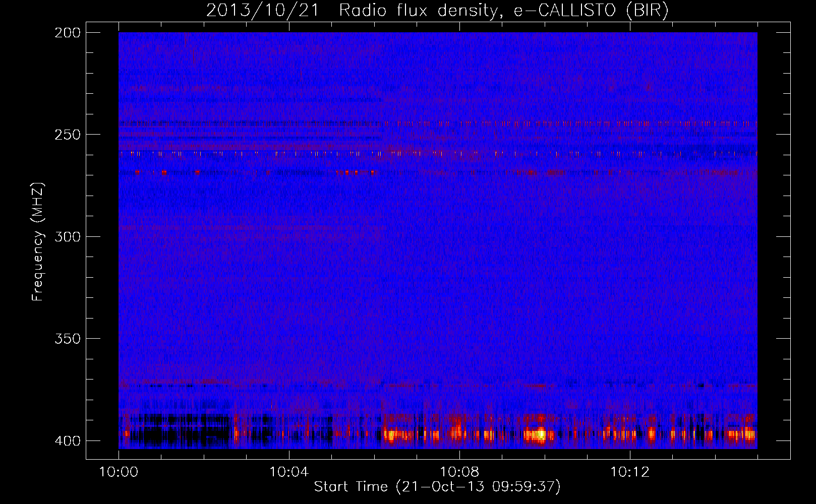Viewport: 816px width, 504px height.
Task: Click the 350 frequency tick label
Action: click(x=68, y=338)
